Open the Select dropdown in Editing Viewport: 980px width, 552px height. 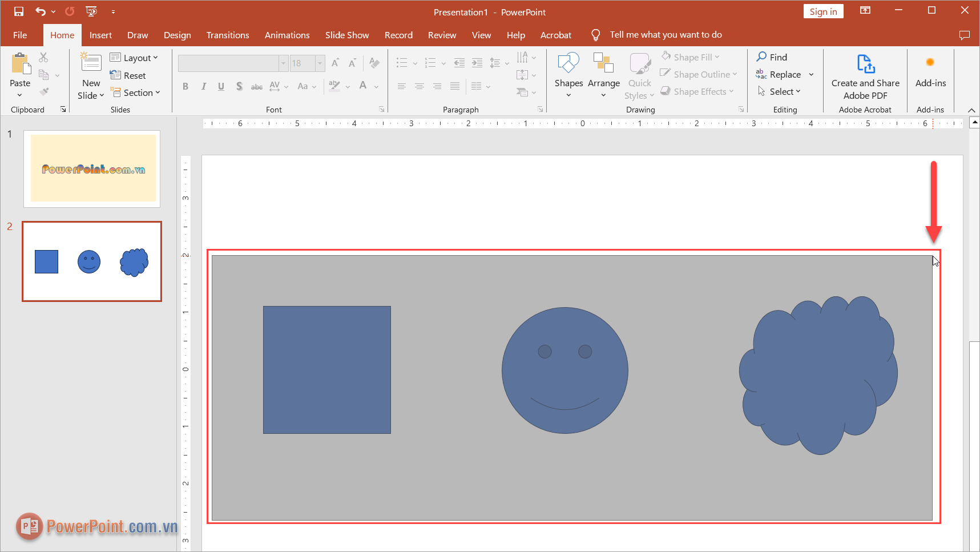tap(779, 91)
